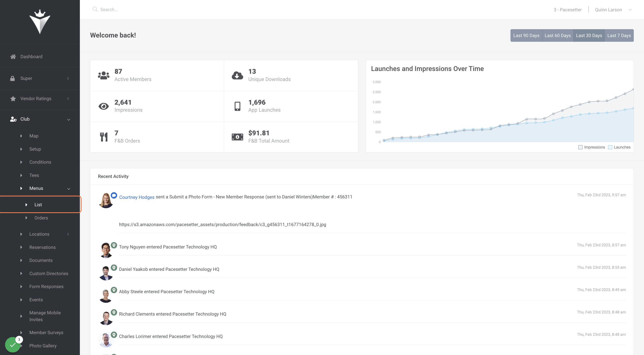The width and height of the screenshot is (644, 355).
Task: Click the Impressions eye icon
Action: pyautogui.click(x=103, y=106)
